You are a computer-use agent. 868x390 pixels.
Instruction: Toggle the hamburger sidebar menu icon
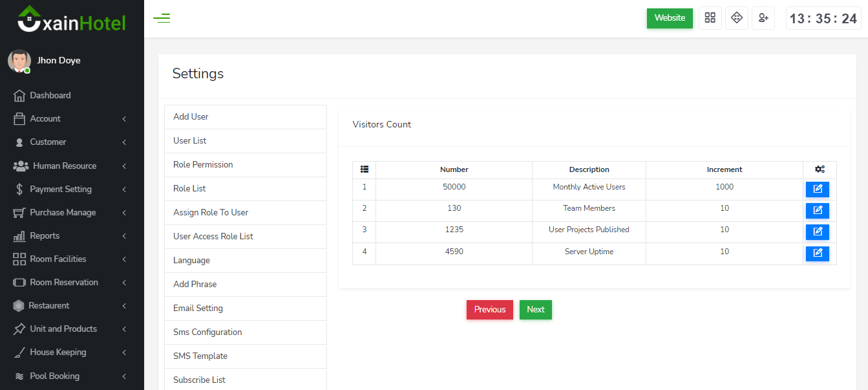[x=162, y=18]
